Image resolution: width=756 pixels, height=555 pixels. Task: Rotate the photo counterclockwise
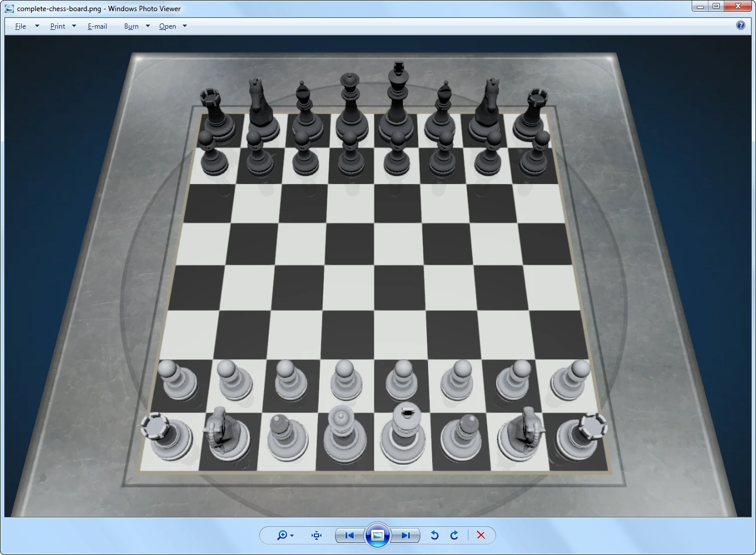tap(434, 535)
